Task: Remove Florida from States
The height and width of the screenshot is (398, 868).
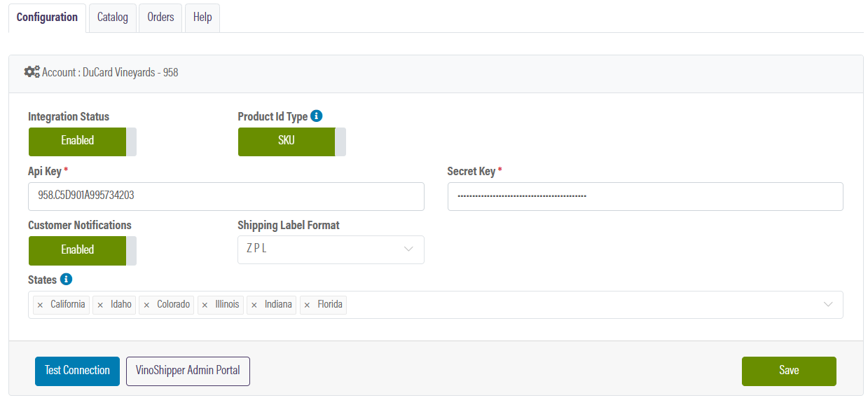Action: (308, 305)
